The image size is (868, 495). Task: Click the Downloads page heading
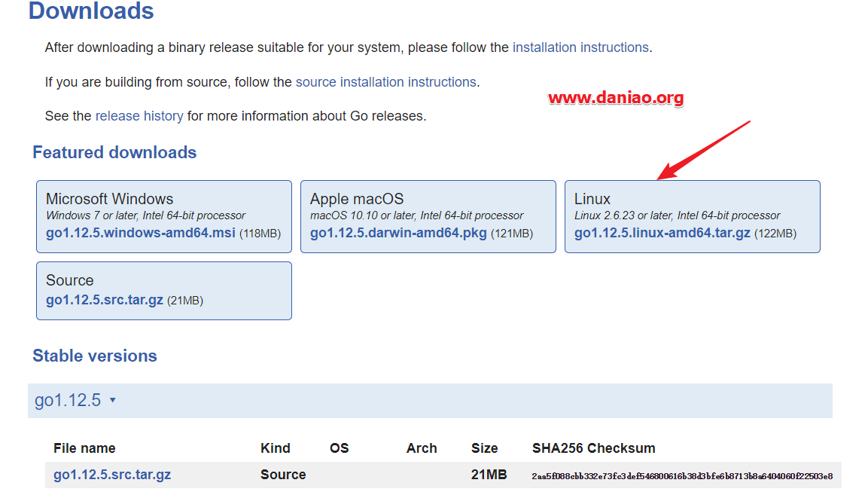[x=91, y=11]
